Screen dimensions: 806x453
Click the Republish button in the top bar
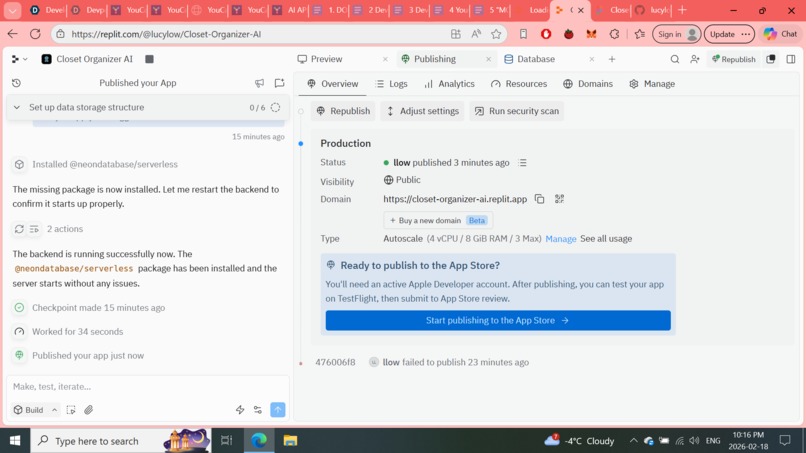pos(734,59)
